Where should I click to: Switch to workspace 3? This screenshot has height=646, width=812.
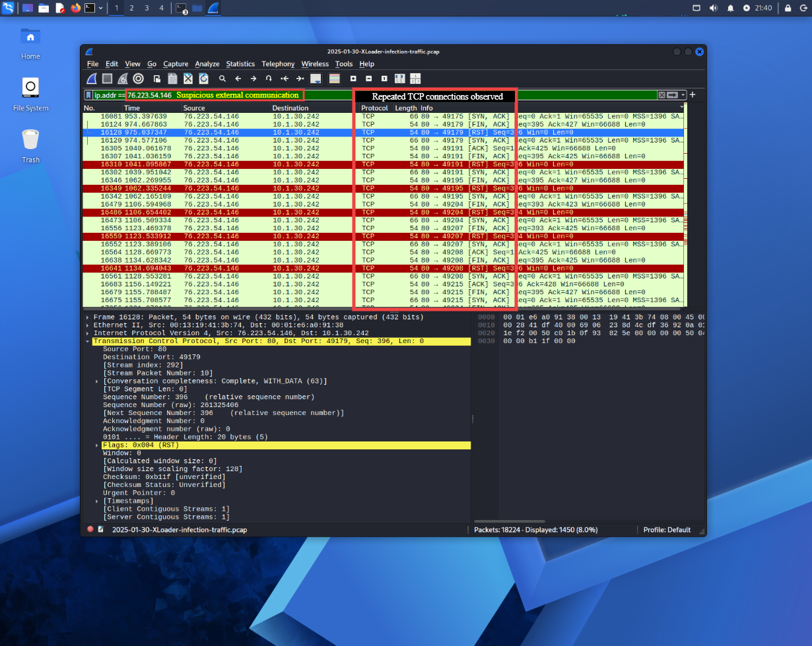pyautogui.click(x=147, y=8)
